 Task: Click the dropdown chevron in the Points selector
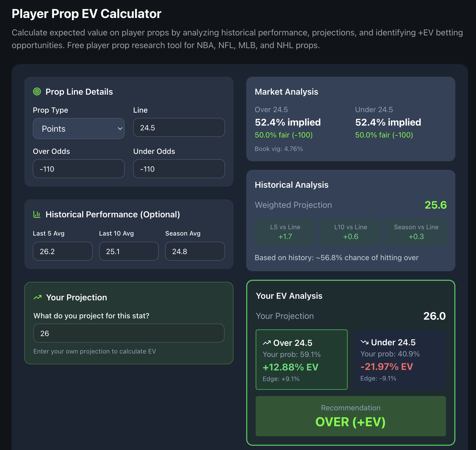click(x=120, y=129)
